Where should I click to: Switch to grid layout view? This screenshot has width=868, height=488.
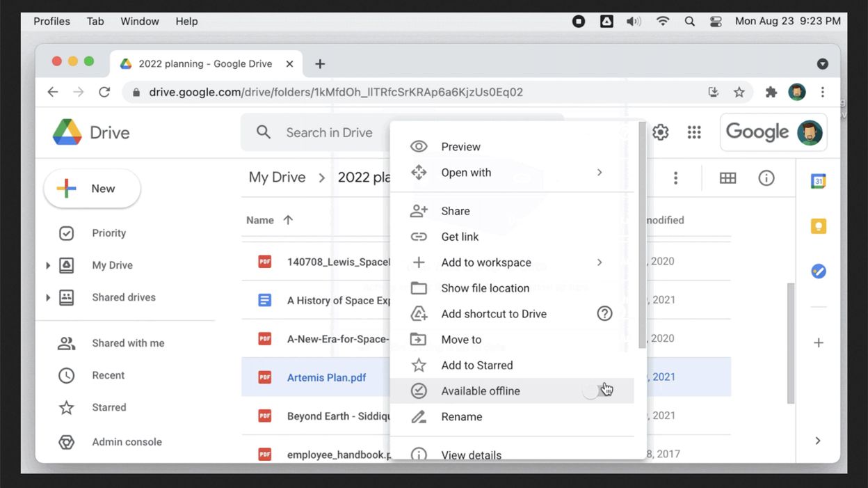pos(728,178)
